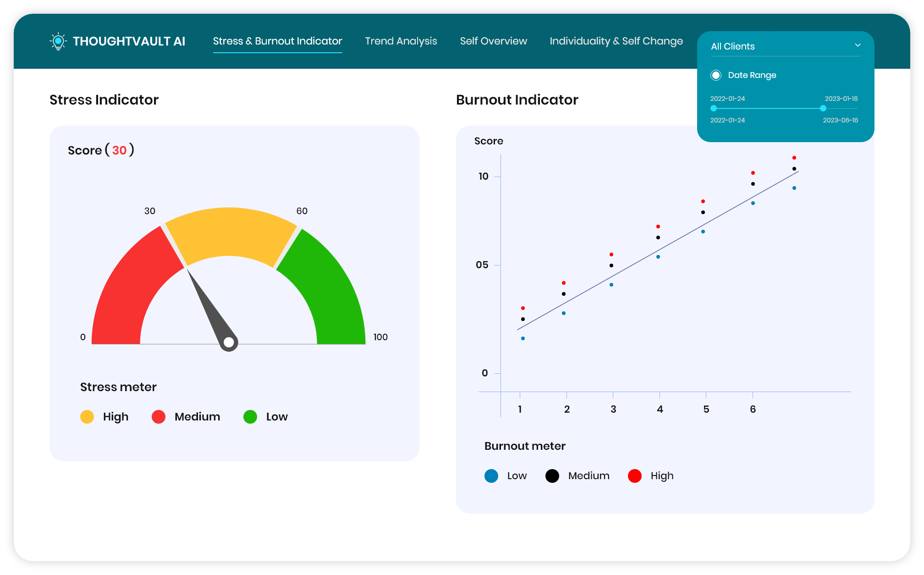
Task: Click the date range slider start handle
Action: tap(714, 108)
